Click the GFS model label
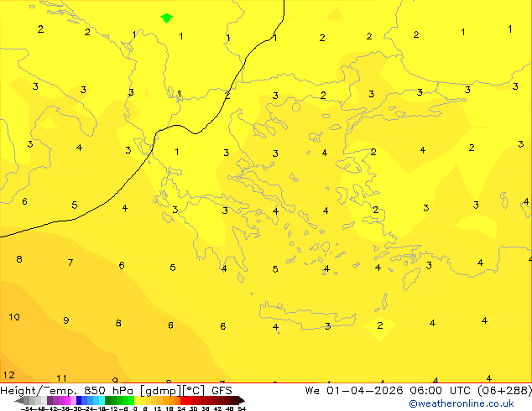The height and width of the screenshot is (411, 532). tap(222, 390)
